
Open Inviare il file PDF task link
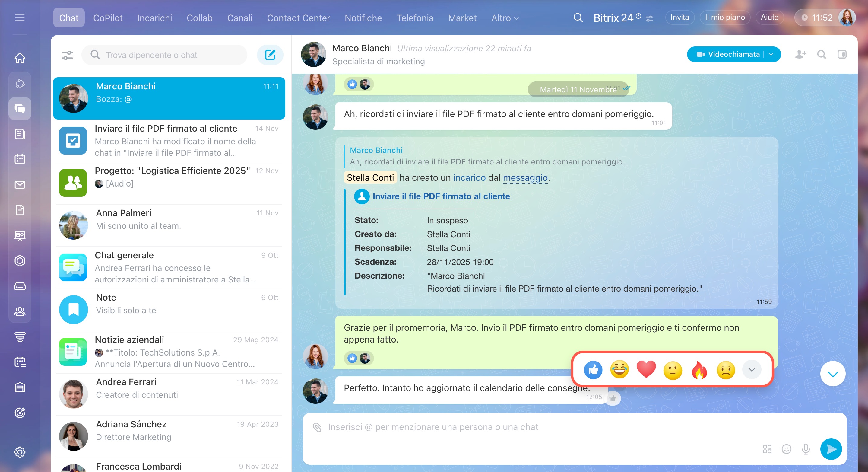[x=441, y=196]
